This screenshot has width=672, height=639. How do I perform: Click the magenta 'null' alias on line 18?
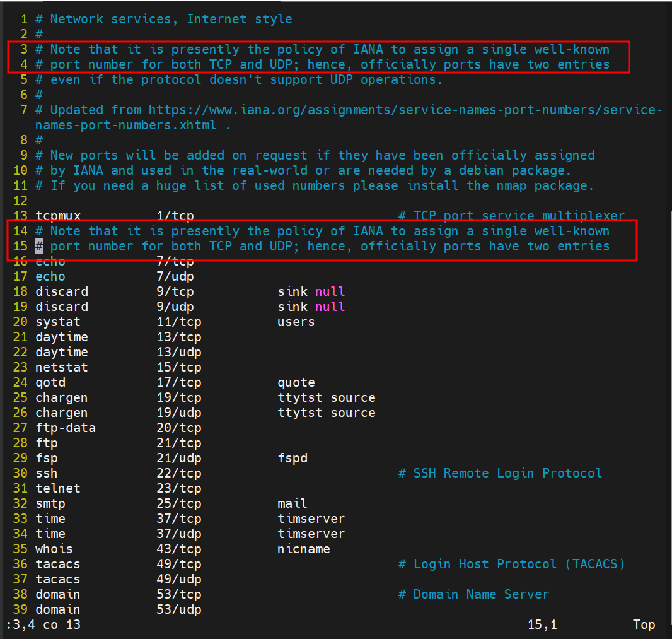[330, 291]
